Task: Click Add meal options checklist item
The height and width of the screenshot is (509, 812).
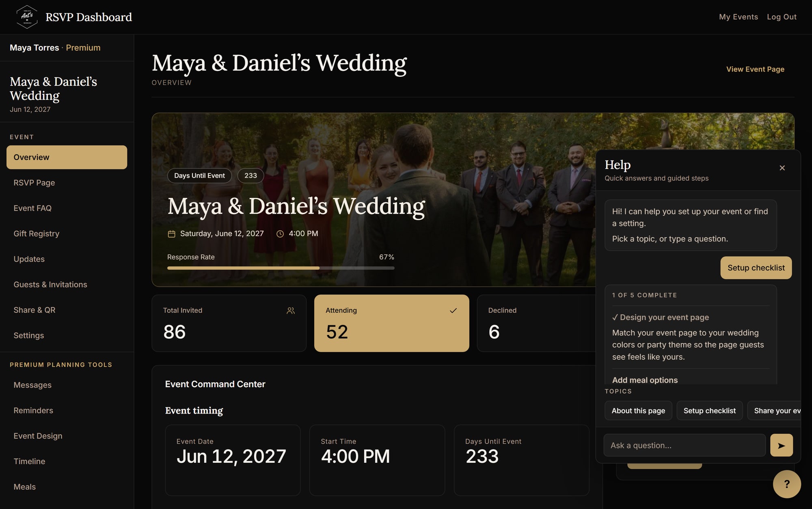Action: click(645, 380)
